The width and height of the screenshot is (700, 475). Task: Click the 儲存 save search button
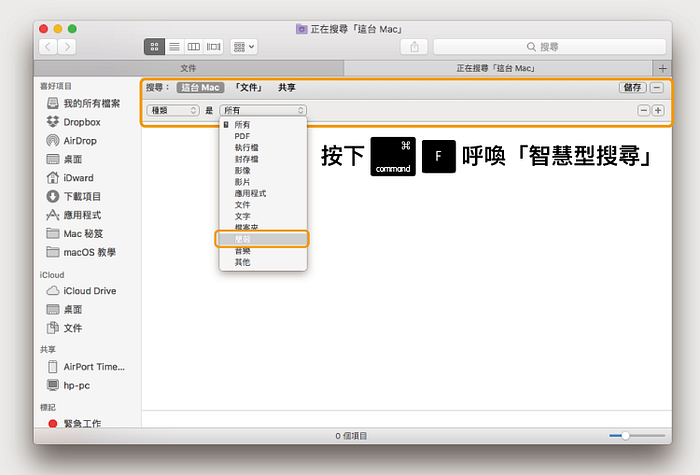pos(632,88)
